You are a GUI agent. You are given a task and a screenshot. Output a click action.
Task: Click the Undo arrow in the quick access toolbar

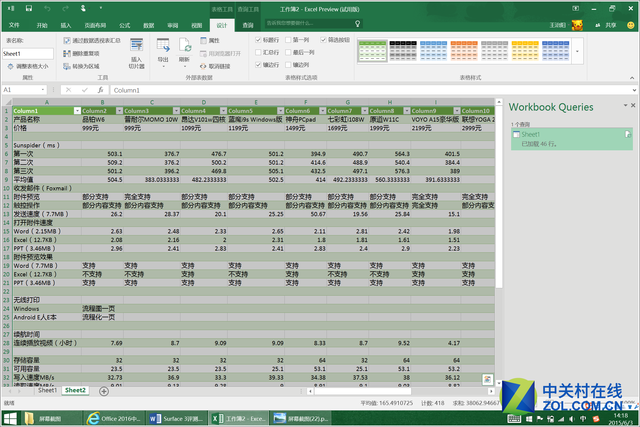(x=47, y=9)
